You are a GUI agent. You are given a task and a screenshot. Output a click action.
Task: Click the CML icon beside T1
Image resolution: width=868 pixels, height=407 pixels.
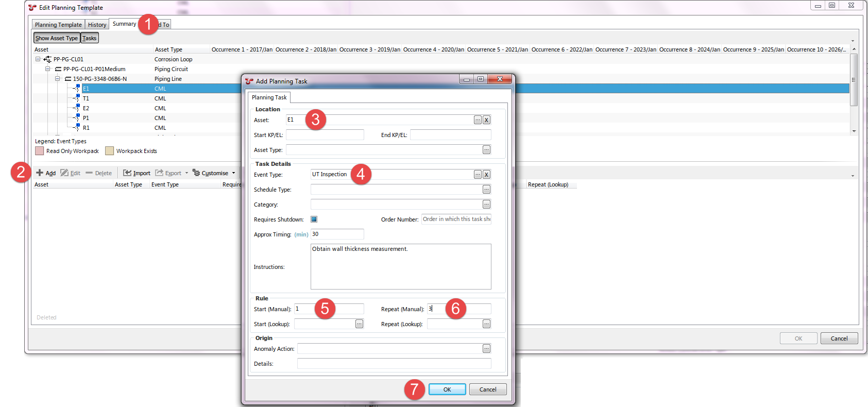[x=76, y=98]
